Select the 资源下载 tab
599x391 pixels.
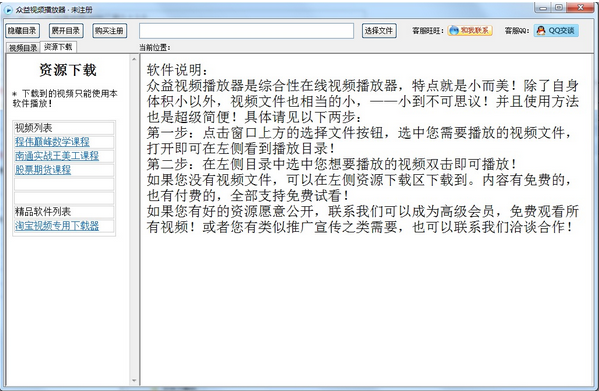pos(58,47)
